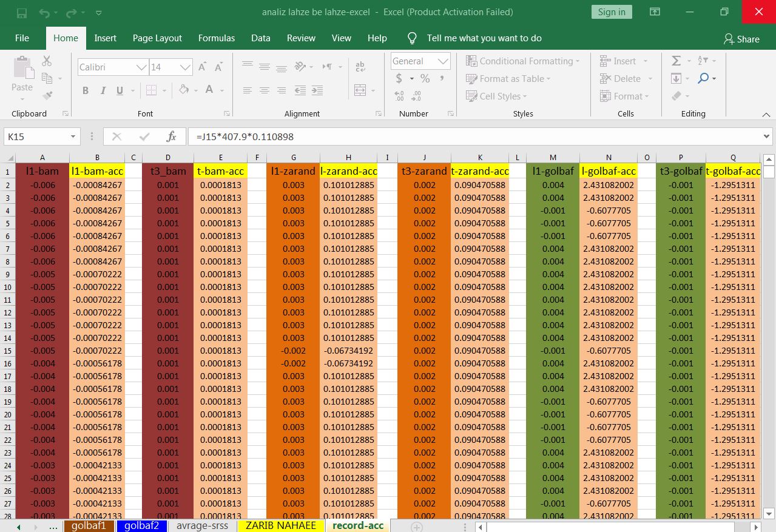The height and width of the screenshot is (532, 776).
Task: Toggle Italic formatting
Action: coord(103,90)
